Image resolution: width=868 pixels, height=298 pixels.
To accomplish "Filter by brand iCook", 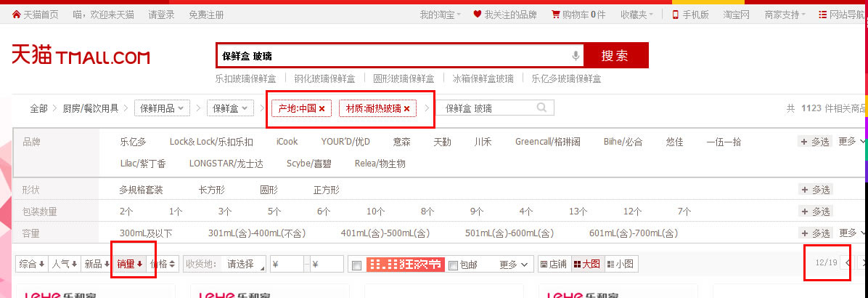I will tap(287, 142).
